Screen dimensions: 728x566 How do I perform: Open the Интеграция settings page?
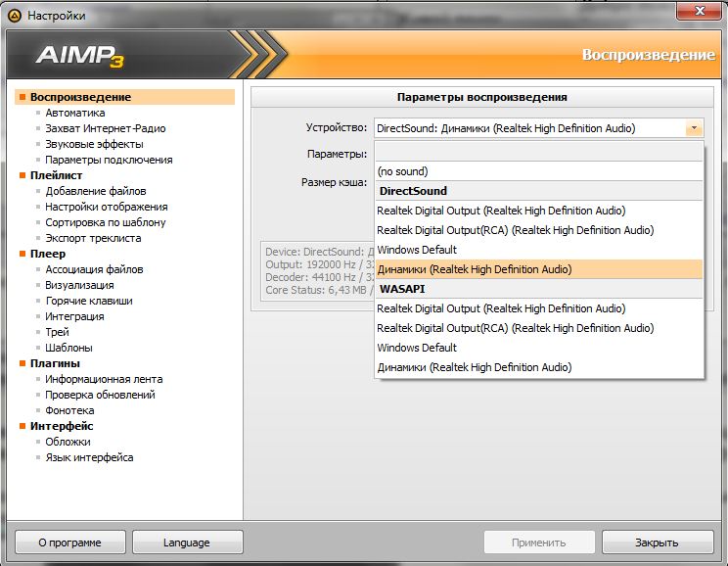click(x=74, y=316)
